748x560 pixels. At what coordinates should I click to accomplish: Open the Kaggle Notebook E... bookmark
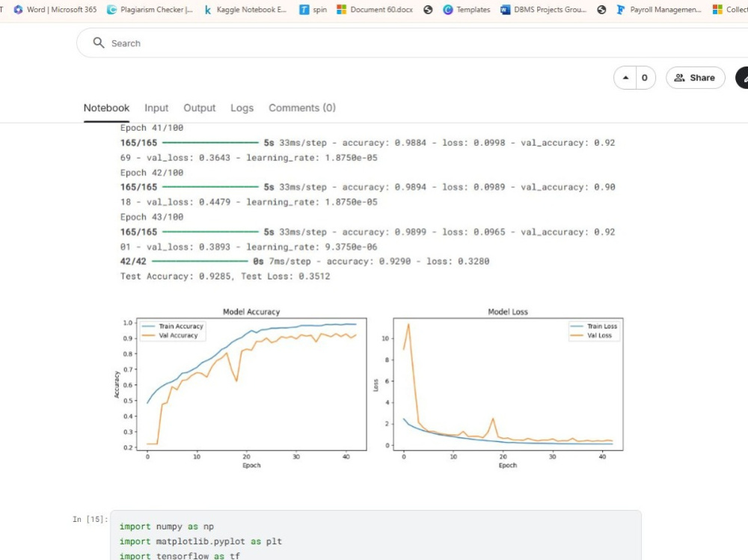(x=245, y=10)
